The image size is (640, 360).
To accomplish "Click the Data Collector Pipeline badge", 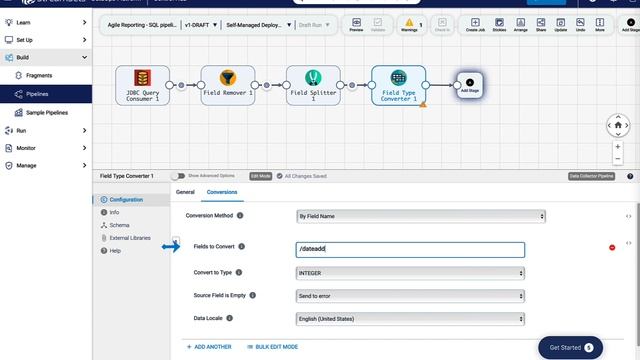I will click(x=591, y=176).
